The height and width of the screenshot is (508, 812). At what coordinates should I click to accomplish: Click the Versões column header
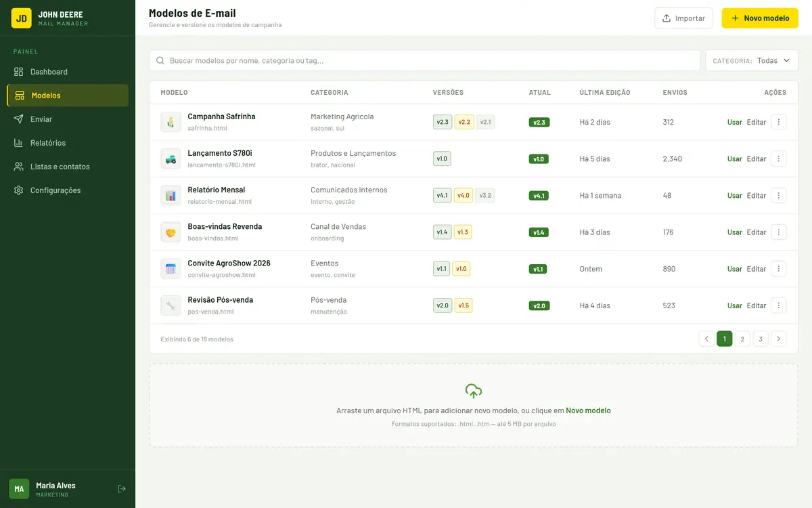(448, 93)
